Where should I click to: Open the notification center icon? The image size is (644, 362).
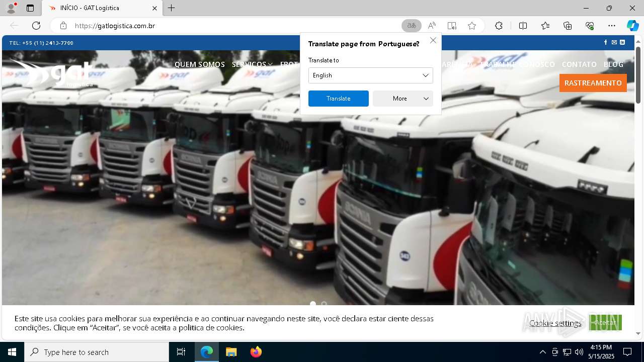click(x=627, y=352)
